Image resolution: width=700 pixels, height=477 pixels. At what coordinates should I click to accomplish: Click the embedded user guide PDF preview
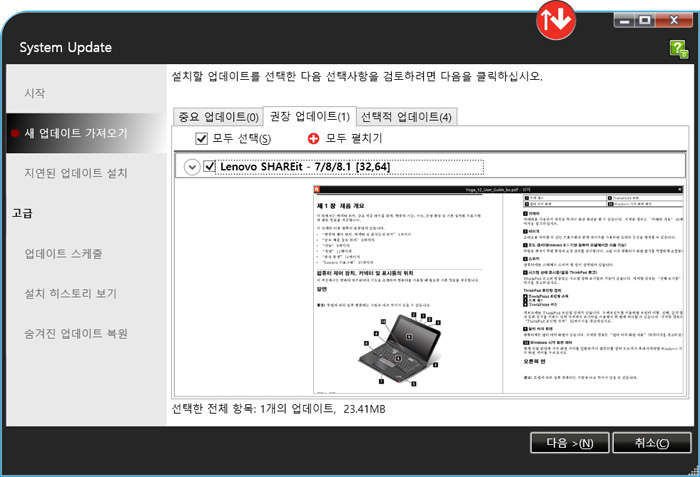[x=498, y=290]
